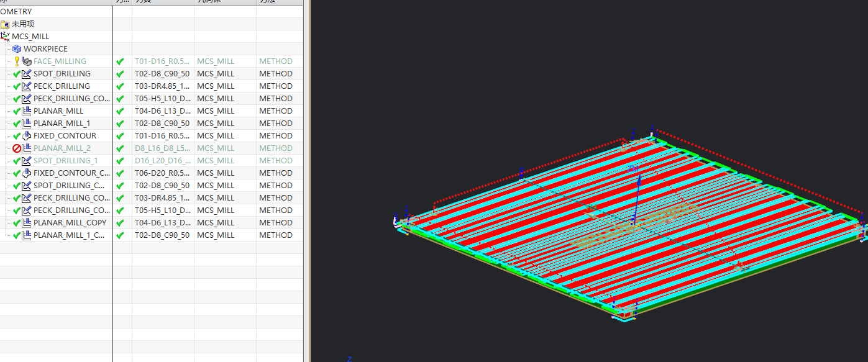
Task: Click the toolpath checkmark in FIXED_CONTOUR_C row
Action: pyautogui.click(x=121, y=173)
